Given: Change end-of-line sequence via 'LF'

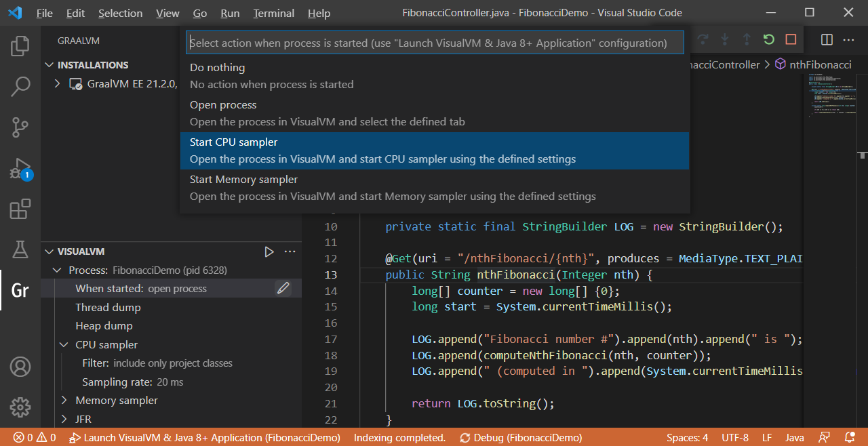Looking at the screenshot, I should point(767,438).
